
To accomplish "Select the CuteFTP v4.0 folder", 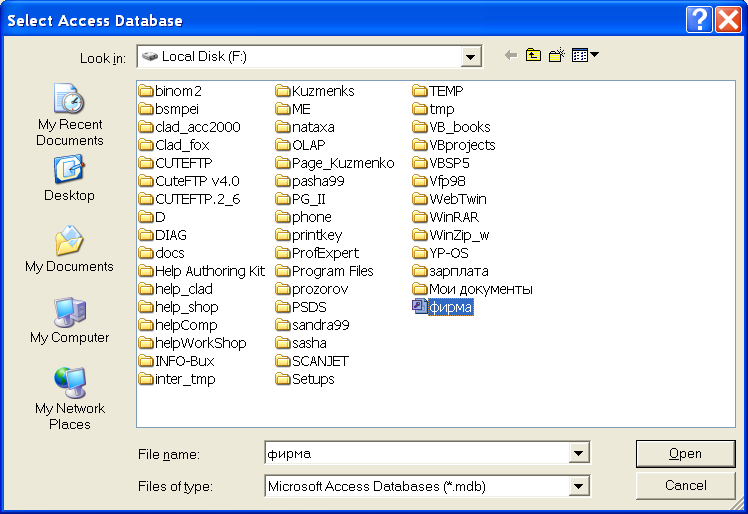I will [x=189, y=181].
